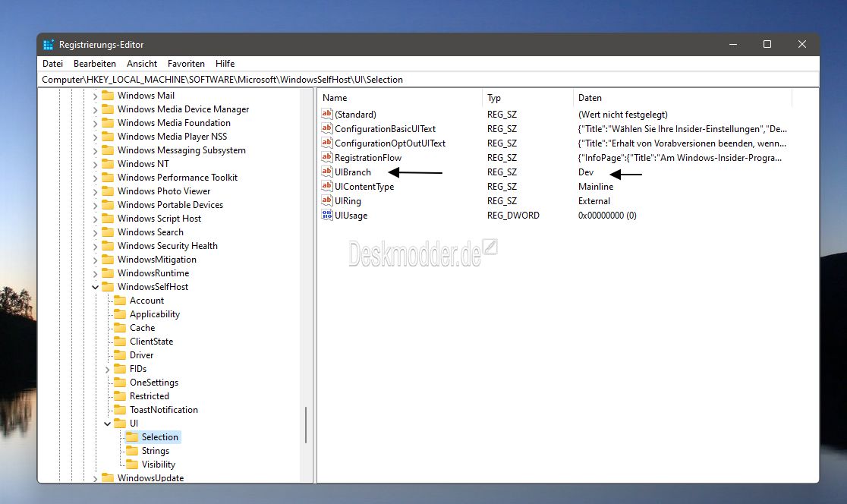Click the (Standard) string value icon

click(327, 114)
